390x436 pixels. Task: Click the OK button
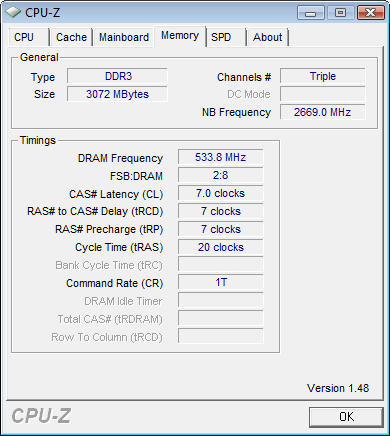pyautogui.click(x=346, y=417)
